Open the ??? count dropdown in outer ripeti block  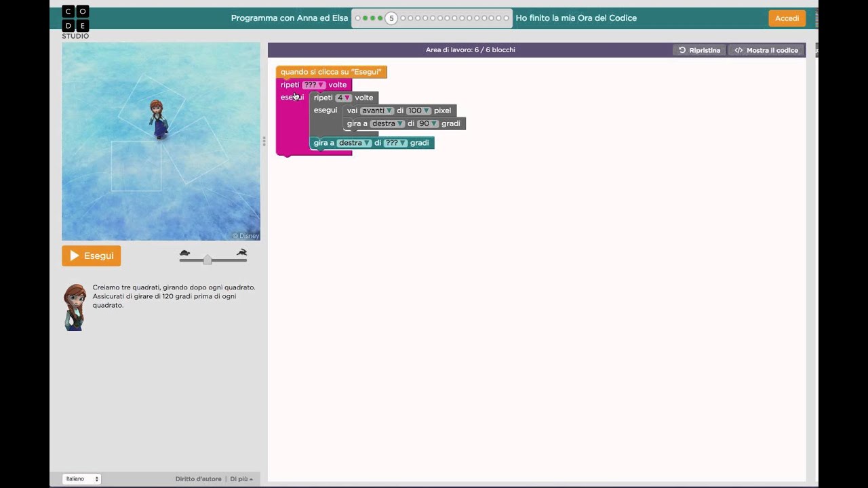pos(314,85)
